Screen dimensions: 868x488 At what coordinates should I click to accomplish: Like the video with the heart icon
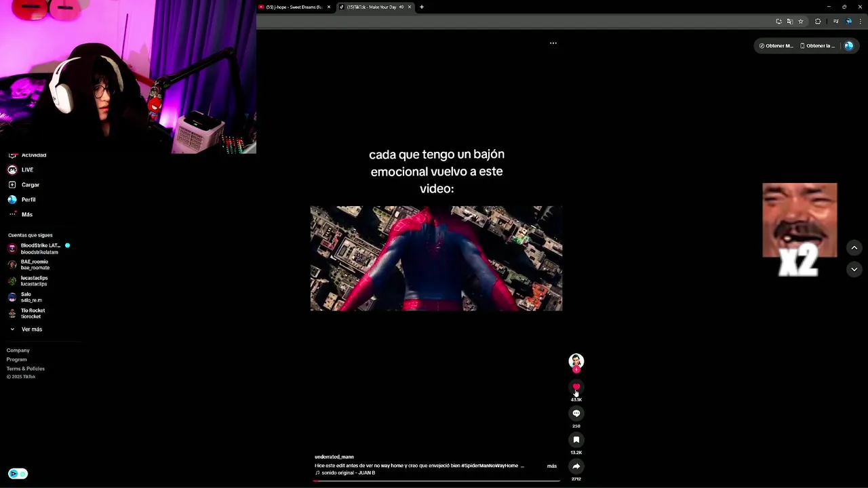(x=576, y=387)
